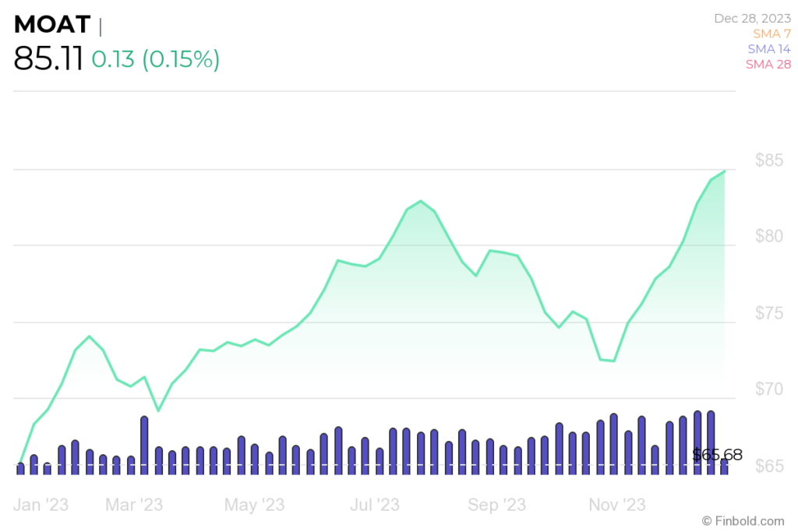Click the $80 price axis label
Image resolution: width=798 pixels, height=532 pixels.
tap(768, 237)
